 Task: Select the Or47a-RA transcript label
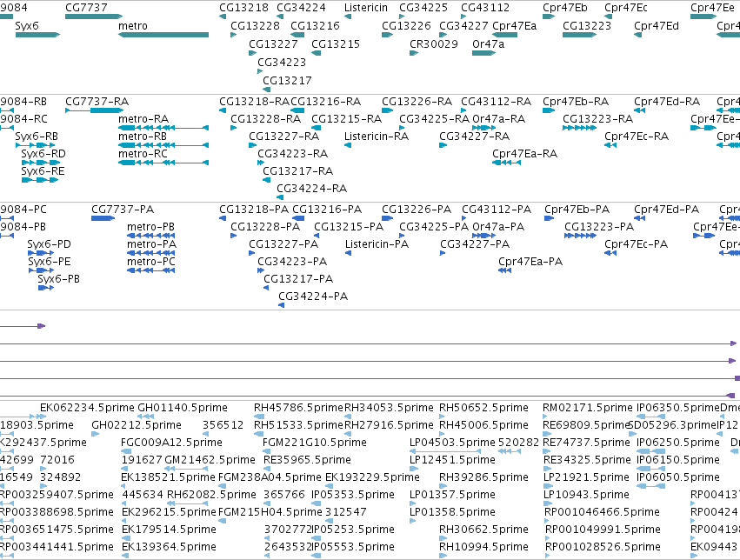pos(498,119)
